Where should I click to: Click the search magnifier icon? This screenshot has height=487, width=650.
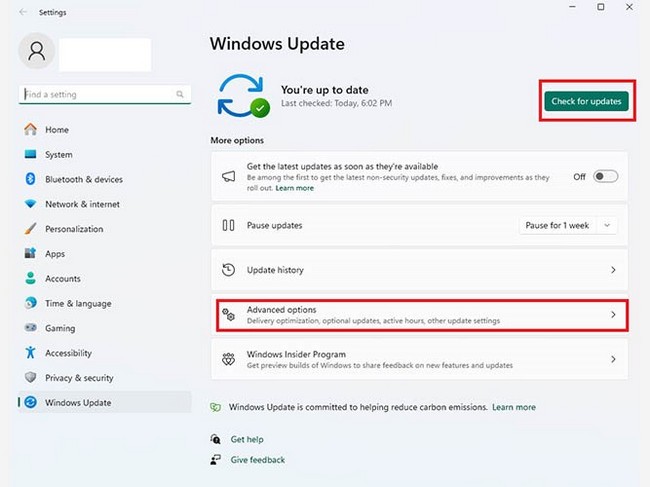pyautogui.click(x=180, y=94)
